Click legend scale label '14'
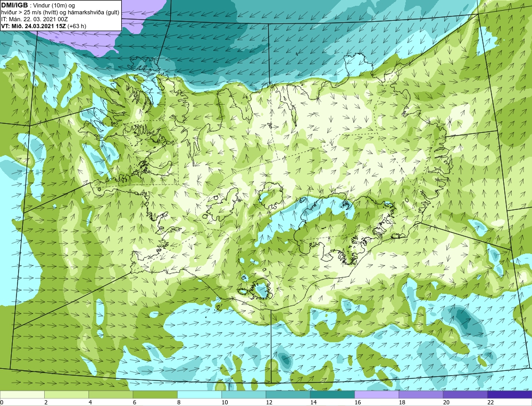The image size is (532, 406). coord(313,402)
